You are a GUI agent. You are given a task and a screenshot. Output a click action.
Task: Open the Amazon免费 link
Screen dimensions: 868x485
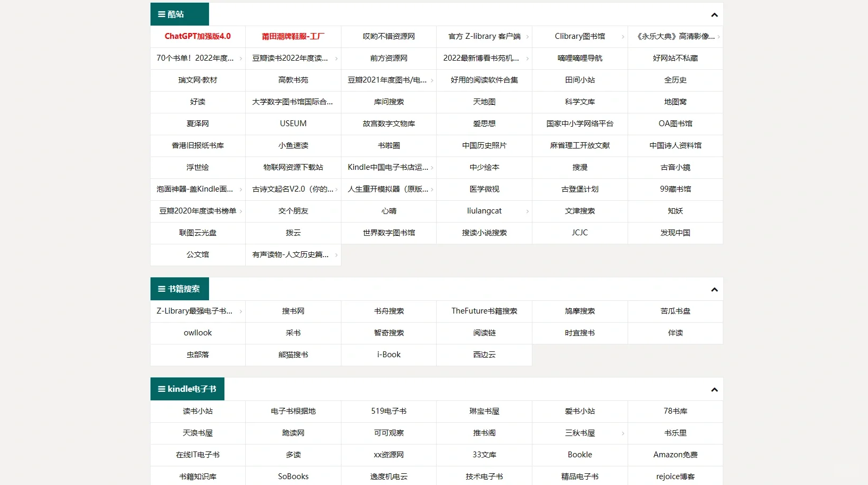tap(675, 455)
